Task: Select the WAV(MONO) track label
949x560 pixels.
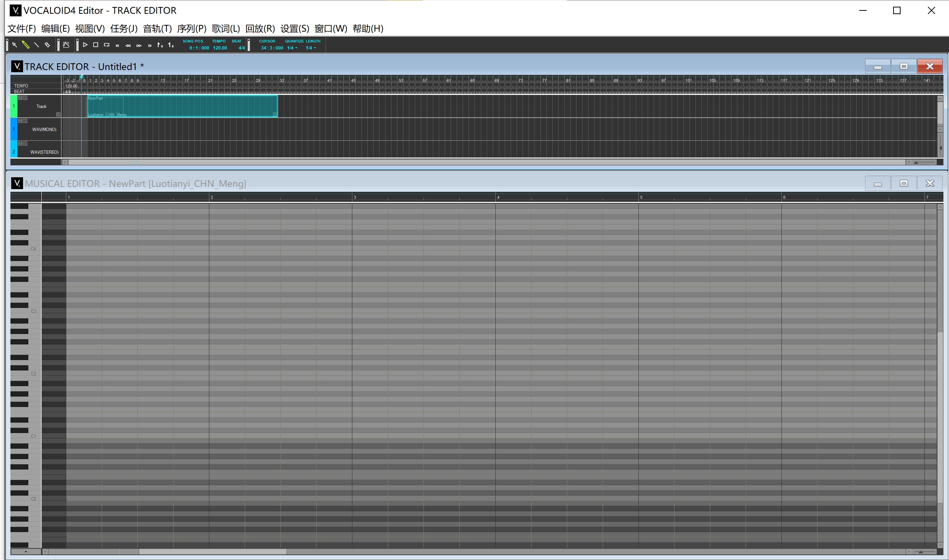Action: (44, 130)
